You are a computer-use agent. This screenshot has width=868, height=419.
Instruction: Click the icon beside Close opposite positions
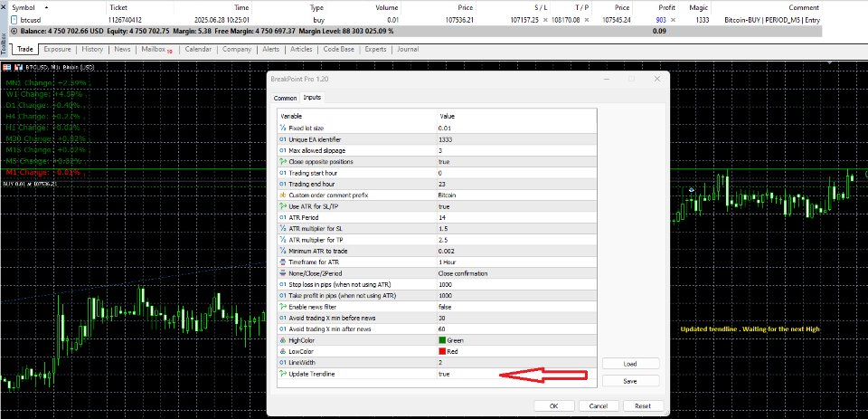point(283,161)
